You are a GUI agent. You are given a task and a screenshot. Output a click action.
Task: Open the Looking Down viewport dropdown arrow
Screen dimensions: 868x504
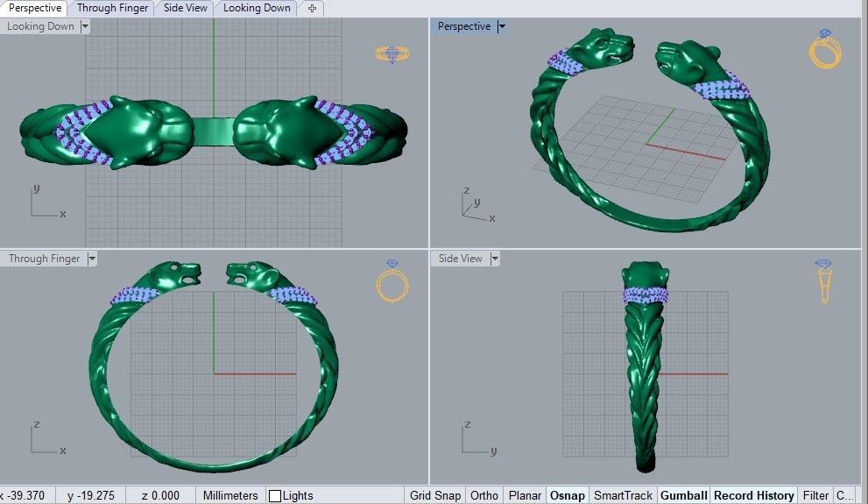(x=85, y=26)
